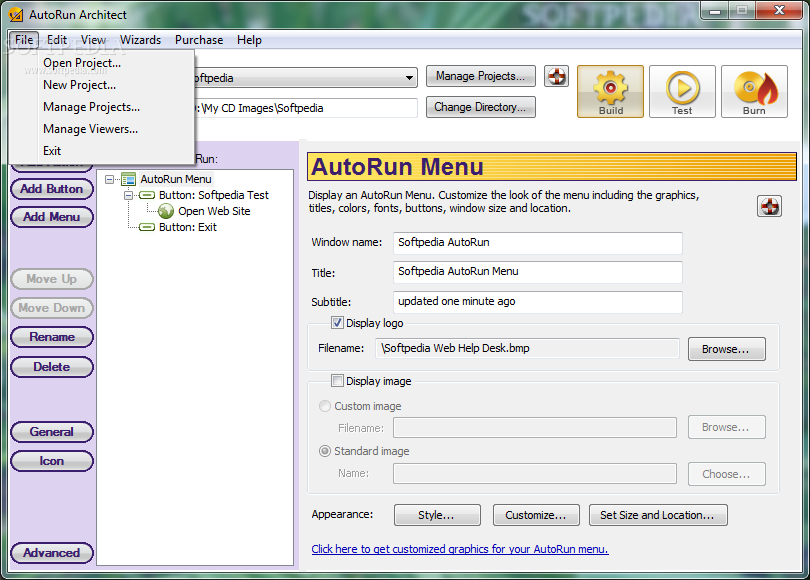This screenshot has height=580, width=810.
Task: Select the Button: Exit tree item
Action: pos(188,227)
